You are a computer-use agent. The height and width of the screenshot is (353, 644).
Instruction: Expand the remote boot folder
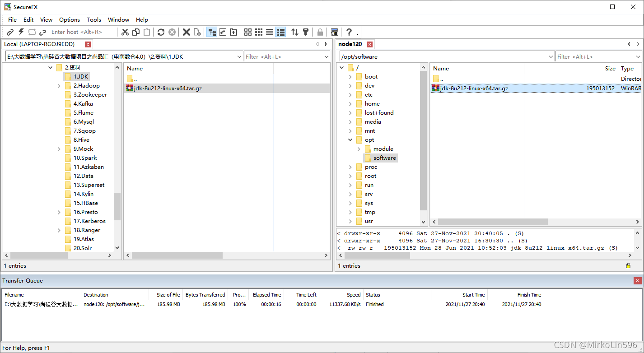[350, 77]
